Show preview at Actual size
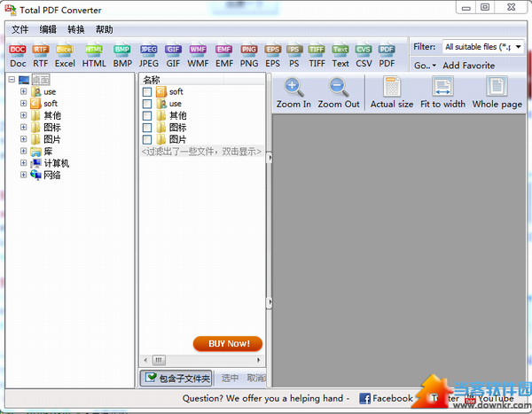The width and height of the screenshot is (532, 414). coord(392,93)
